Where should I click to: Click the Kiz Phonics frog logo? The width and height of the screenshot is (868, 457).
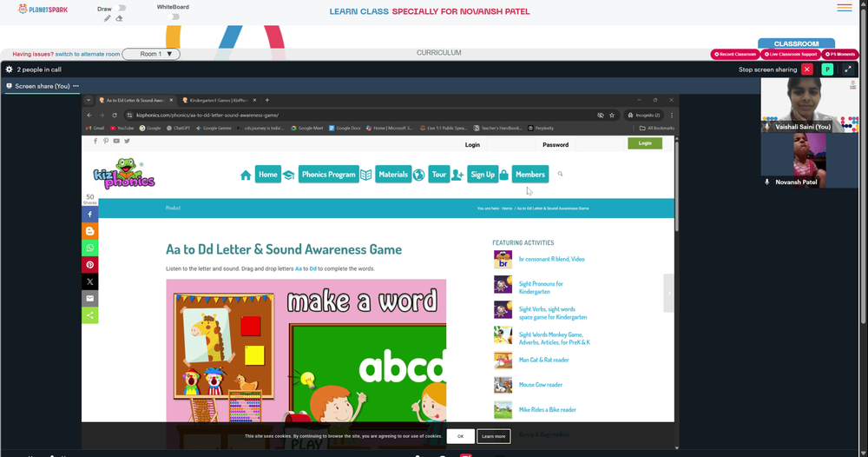124,174
